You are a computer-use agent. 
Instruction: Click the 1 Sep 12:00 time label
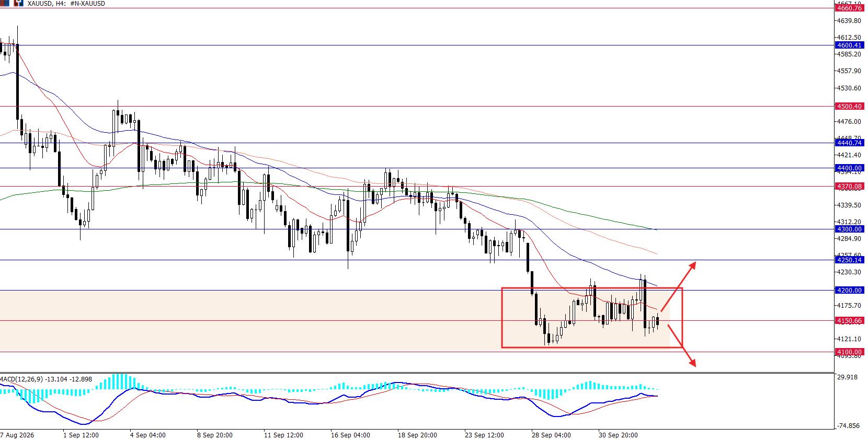tap(81, 435)
